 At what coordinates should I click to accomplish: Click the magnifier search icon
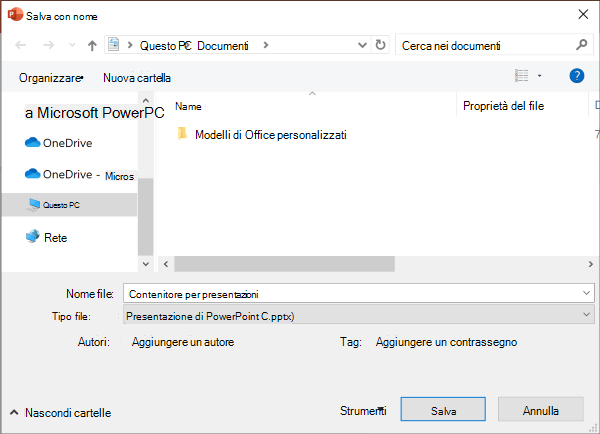[x=582, y=45]
